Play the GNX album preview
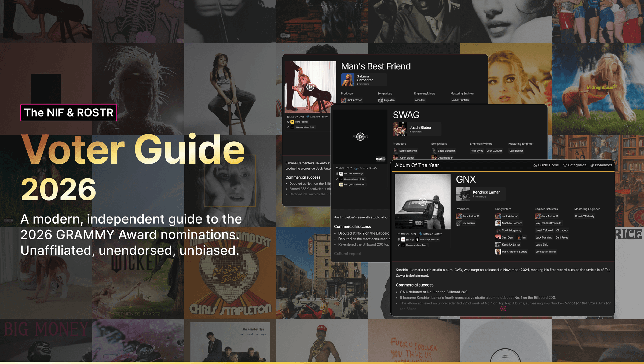 422,202
